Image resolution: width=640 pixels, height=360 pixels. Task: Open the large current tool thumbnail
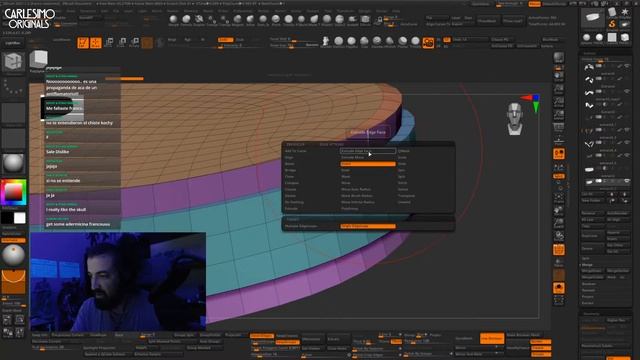pyautogui.click(x=592, y=17)
